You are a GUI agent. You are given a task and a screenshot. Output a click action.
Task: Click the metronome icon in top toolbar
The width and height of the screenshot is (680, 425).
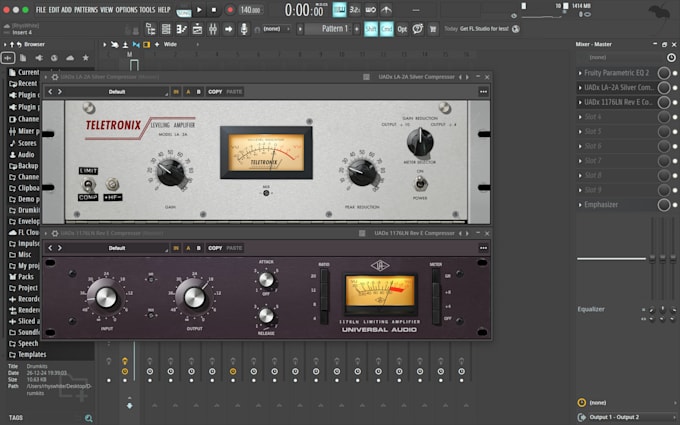tap(386, 10)
